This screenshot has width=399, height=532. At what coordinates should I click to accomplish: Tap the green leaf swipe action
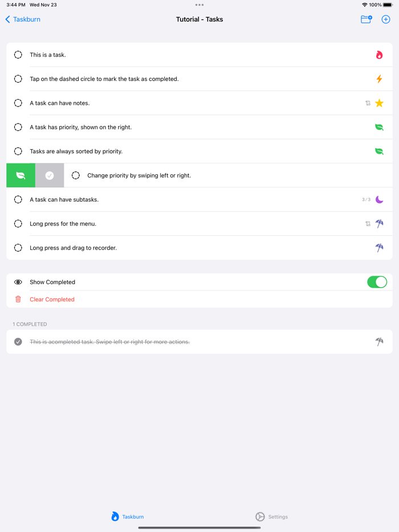(21, 175)
